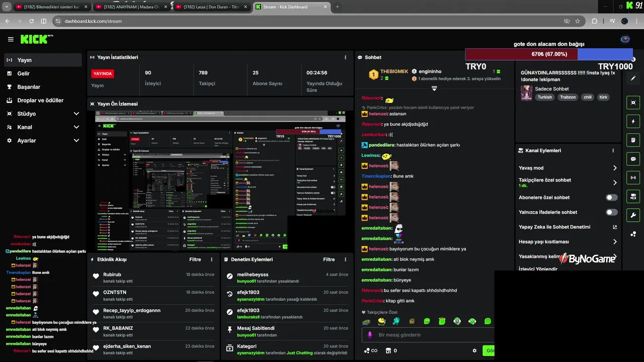This screenshot has width=644, height=362.
Task: Open Yapay Zeka ile Sohbet Denetimi external link
Action: point(615,227)
